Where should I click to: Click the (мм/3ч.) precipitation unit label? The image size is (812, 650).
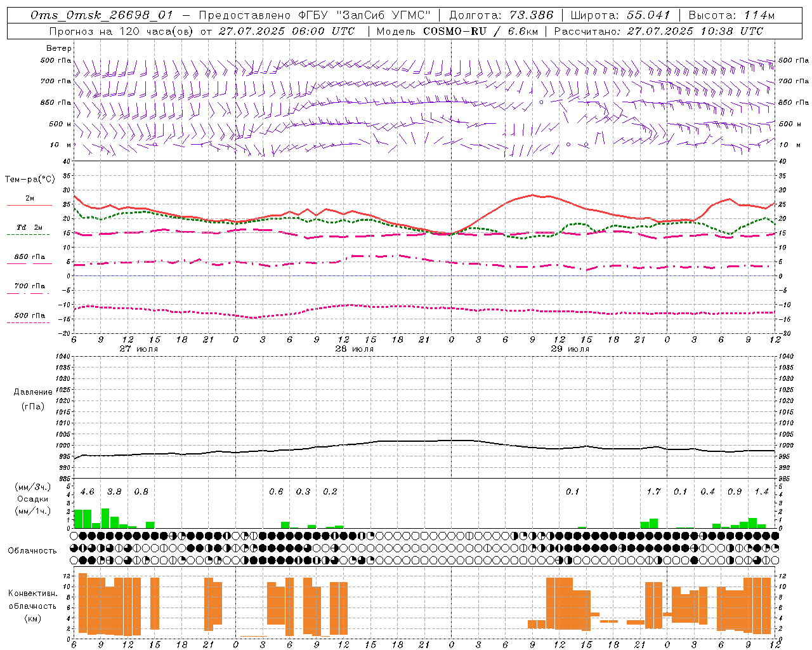[33, 487]
